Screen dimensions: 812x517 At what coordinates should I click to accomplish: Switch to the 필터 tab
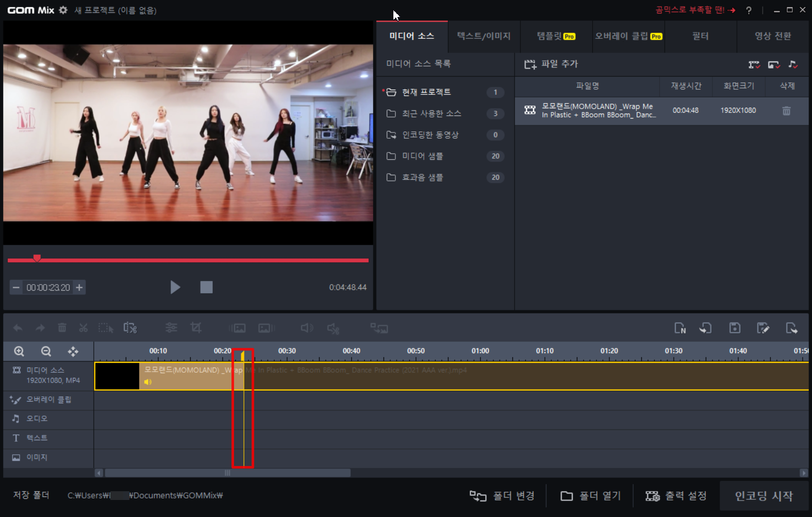(x=700, y=36)
